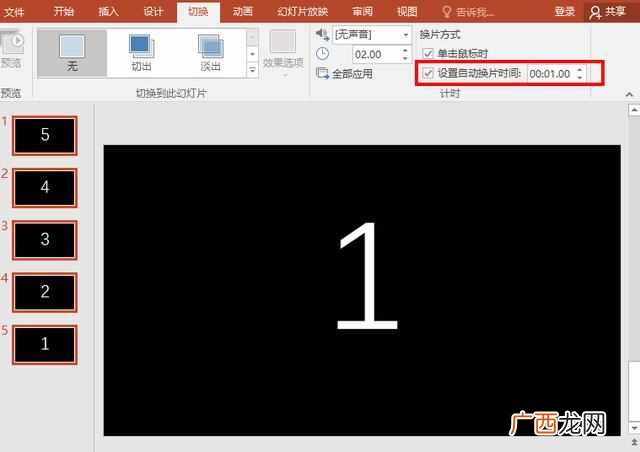Click 全部应用 apply to all button
Image resolution: width=640 pixels, height=452 pixels.
click(344, 73)
